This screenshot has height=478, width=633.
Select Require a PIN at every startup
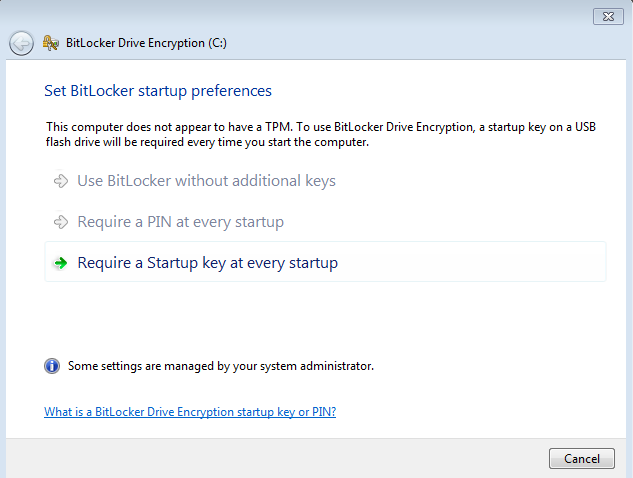pyautogui.click(x=180, y=222)
